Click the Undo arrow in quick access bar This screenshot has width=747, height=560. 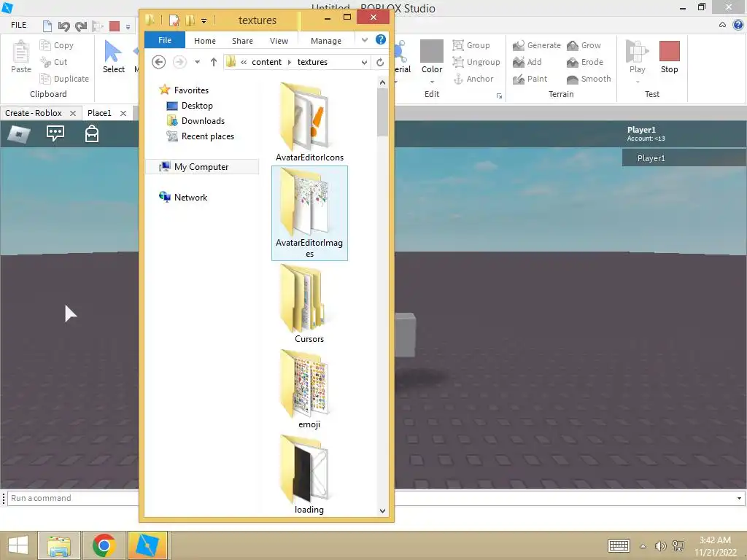[x=63, y=26]
